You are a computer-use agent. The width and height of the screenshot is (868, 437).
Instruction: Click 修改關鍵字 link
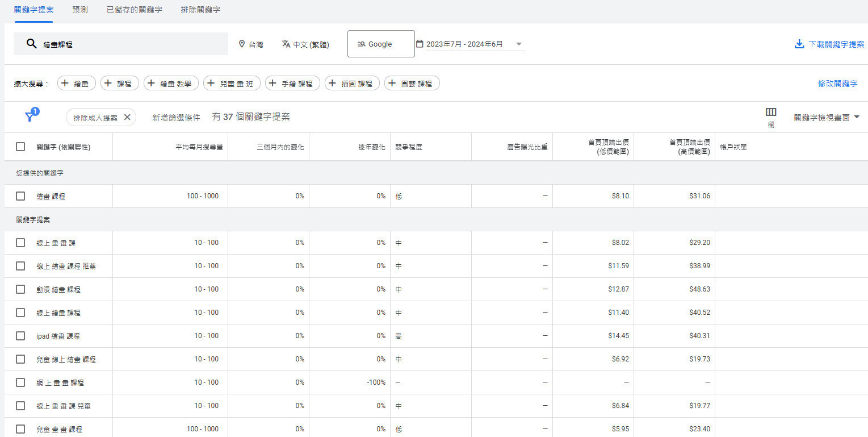(x=837, y=84)
